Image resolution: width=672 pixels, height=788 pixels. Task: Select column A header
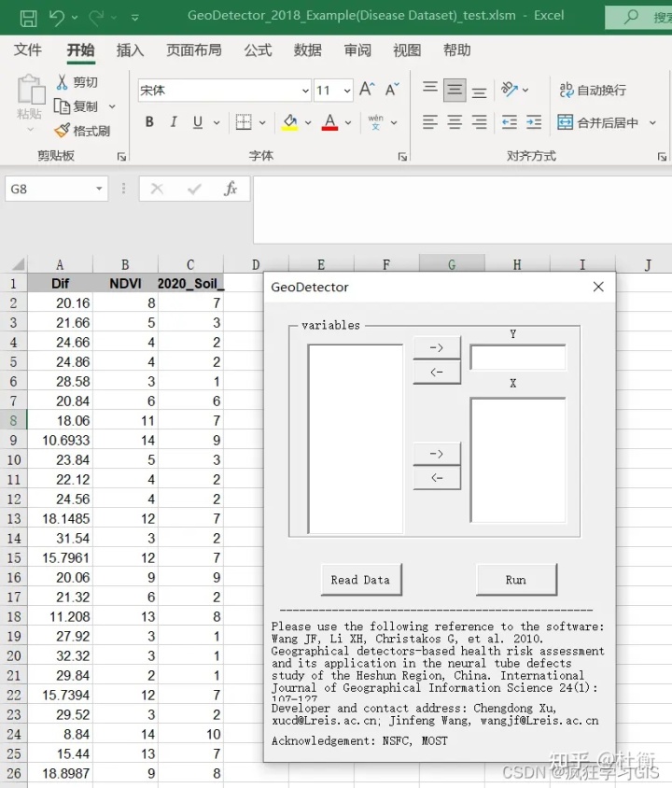pos(60,264)
